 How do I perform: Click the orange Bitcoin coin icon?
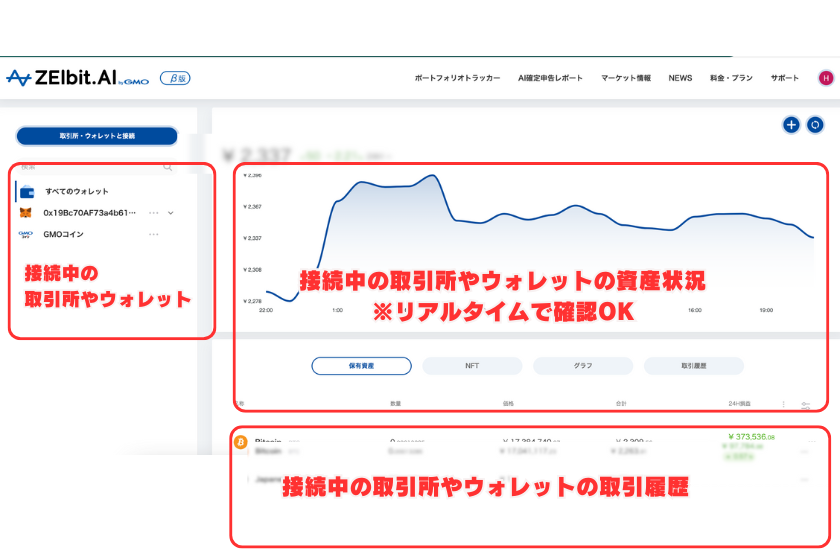point(241,441)
